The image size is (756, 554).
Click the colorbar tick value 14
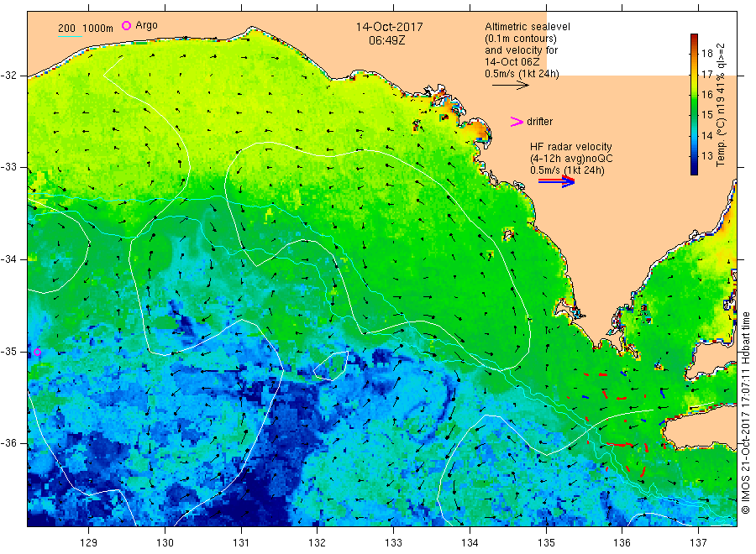(x=706, y=135)
